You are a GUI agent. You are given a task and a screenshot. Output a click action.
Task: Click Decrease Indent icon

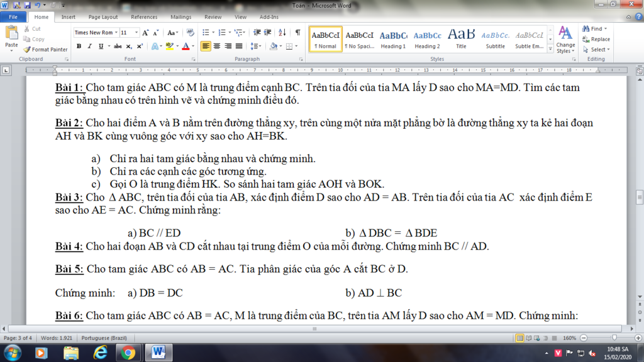pyautogui.click(x=257, y=33)
